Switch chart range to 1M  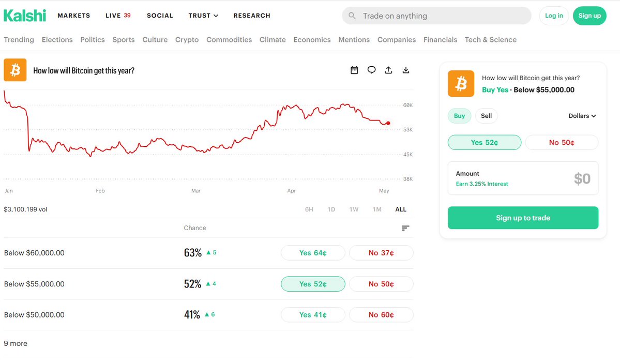[377, 209]
